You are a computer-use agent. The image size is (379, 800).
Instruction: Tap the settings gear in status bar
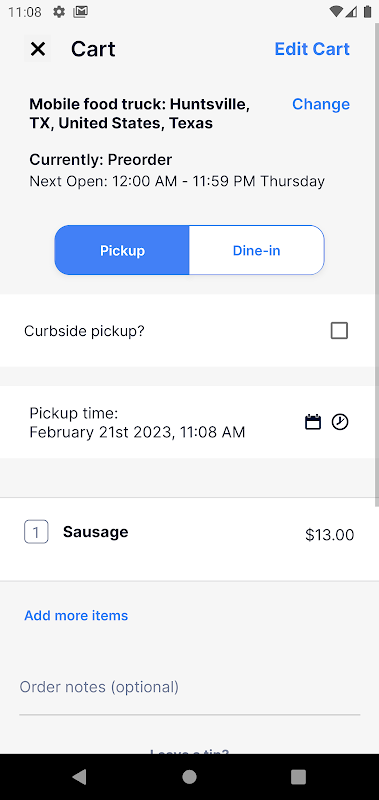59,12
